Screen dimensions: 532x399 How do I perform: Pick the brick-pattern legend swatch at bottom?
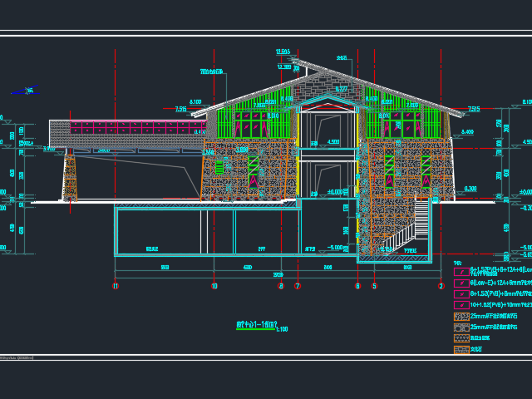tap(461, 349)
